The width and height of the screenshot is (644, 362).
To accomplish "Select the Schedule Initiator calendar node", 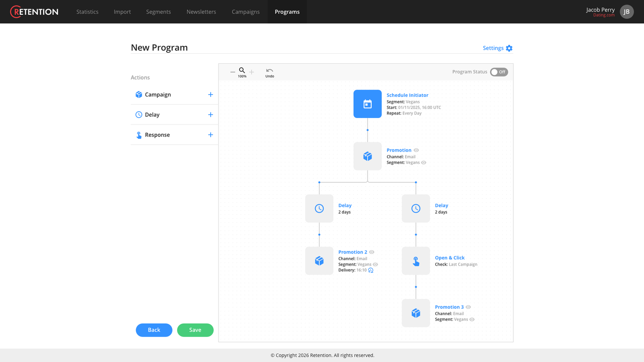I will pos(368,104).
